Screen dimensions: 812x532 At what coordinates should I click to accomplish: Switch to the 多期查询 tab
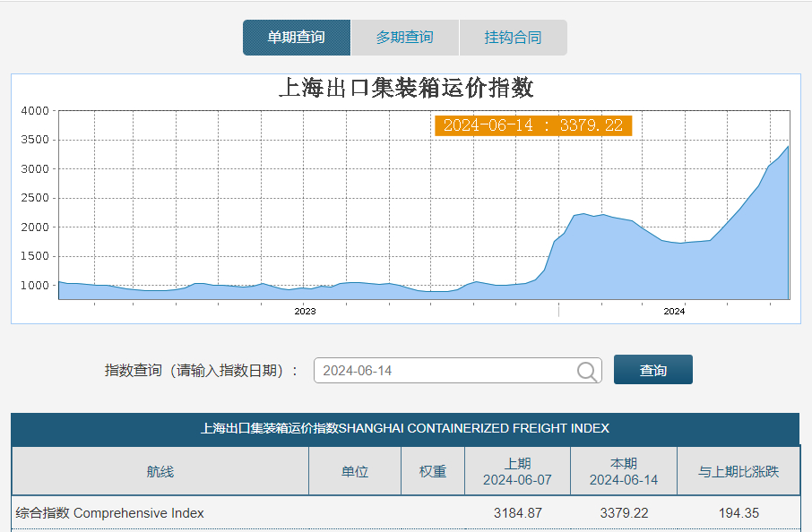[404, 38]
